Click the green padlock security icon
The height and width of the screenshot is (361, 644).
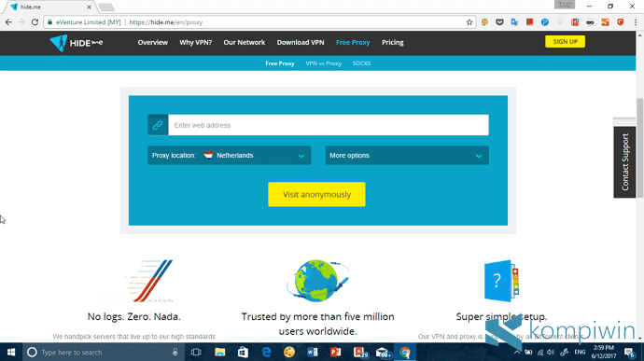click(x=50, y=22)
